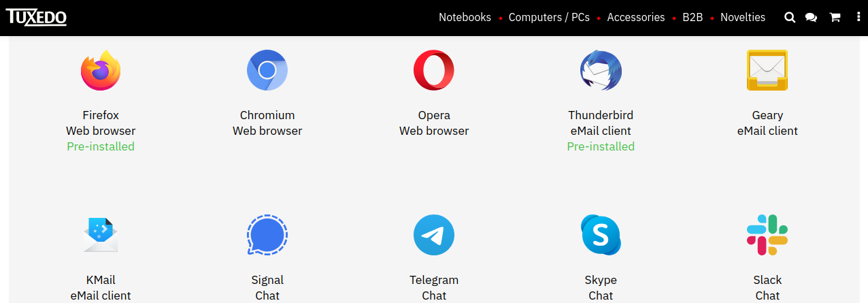Open the search magnifier in header
868x303 pixels.
point(790,18)
